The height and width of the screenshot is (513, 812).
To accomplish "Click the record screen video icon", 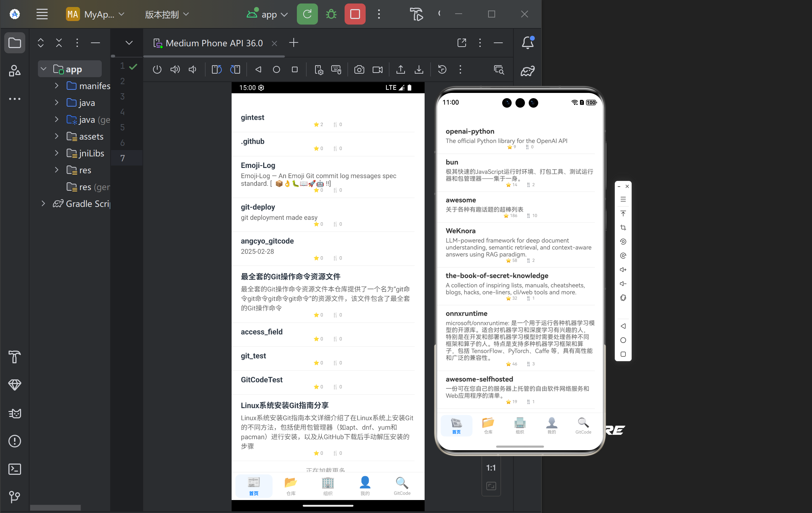I will 378,69.
